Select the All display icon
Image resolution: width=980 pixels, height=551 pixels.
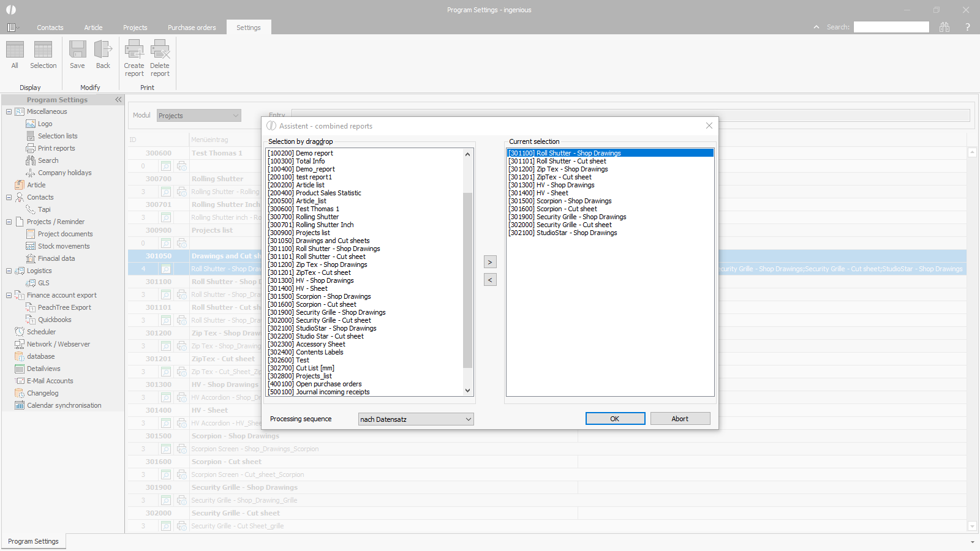(x=15, y=50)
